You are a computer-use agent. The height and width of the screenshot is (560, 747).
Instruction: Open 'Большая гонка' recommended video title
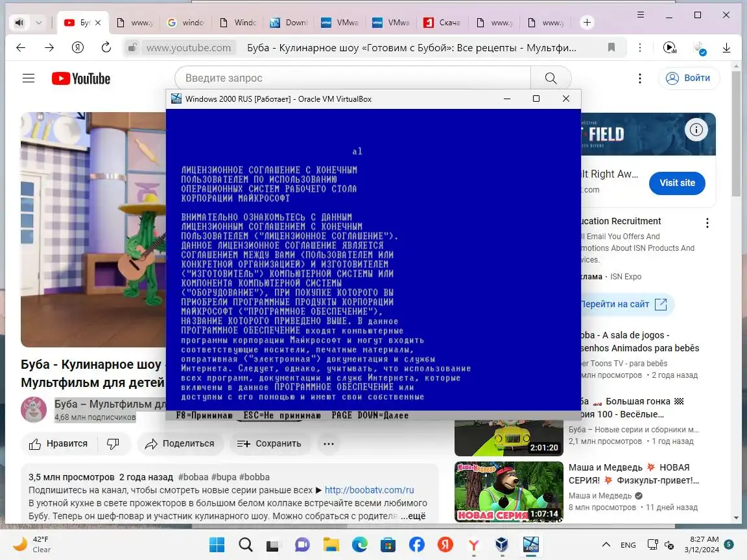[632, 408]
